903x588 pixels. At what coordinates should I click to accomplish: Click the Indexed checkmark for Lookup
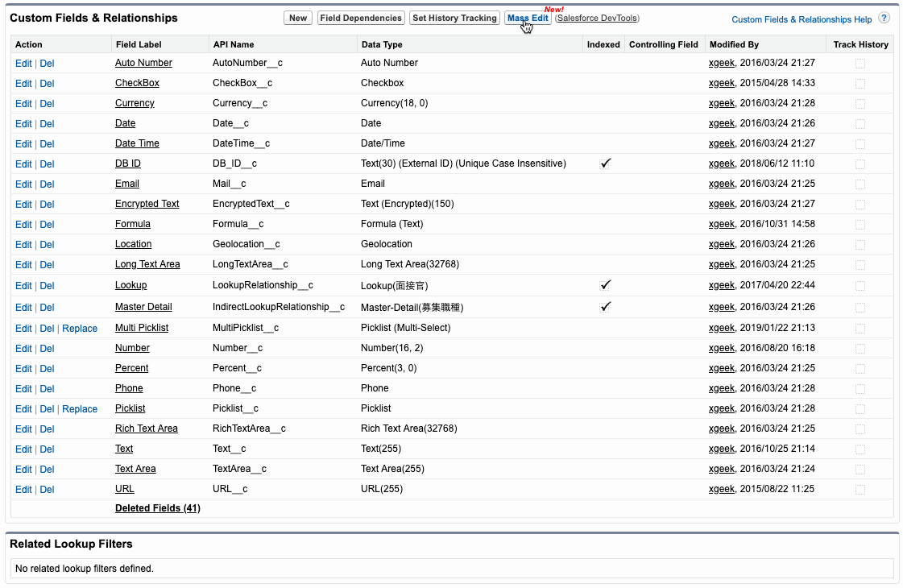[605, 285]
